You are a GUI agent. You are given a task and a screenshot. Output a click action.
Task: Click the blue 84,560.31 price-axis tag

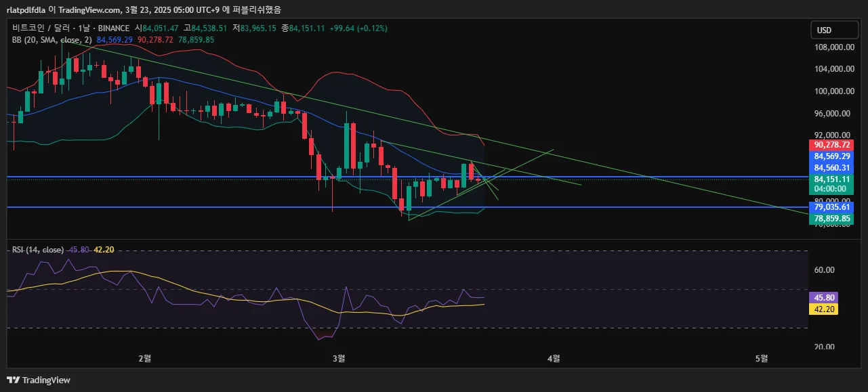(831, 168)
